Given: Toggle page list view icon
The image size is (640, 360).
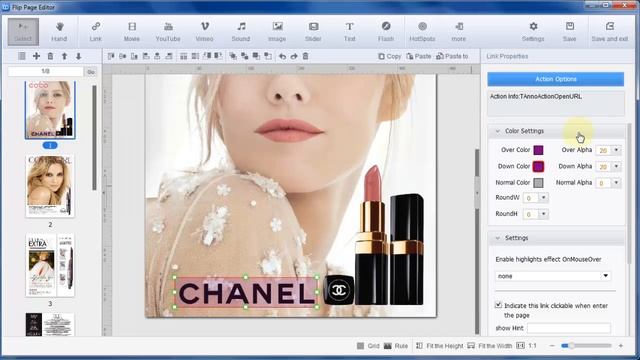Looking at the screenshot, I should click(22, 56).
